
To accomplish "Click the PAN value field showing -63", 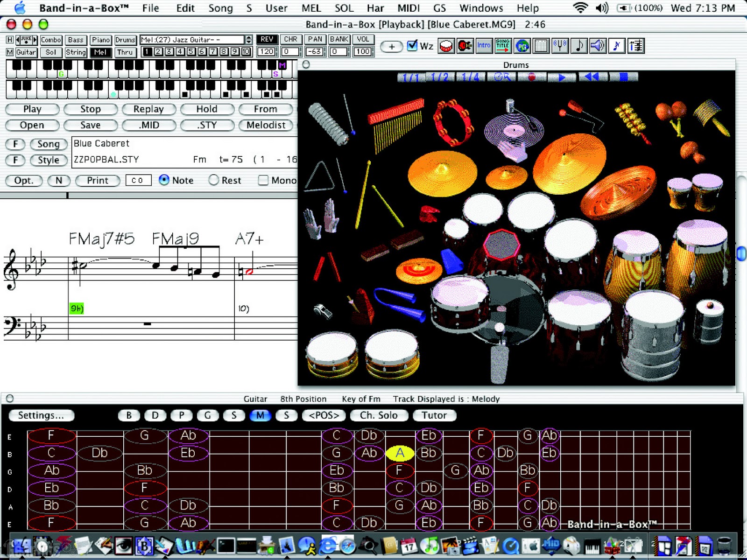I will pos(315,52).
